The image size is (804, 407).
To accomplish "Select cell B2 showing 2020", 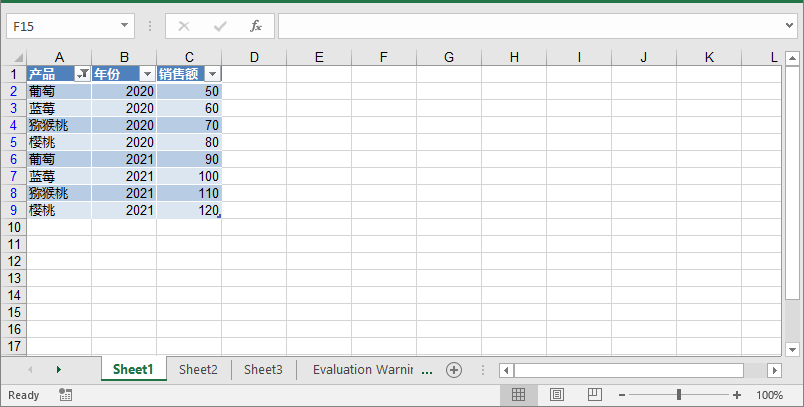I will [x=124, y=91].
